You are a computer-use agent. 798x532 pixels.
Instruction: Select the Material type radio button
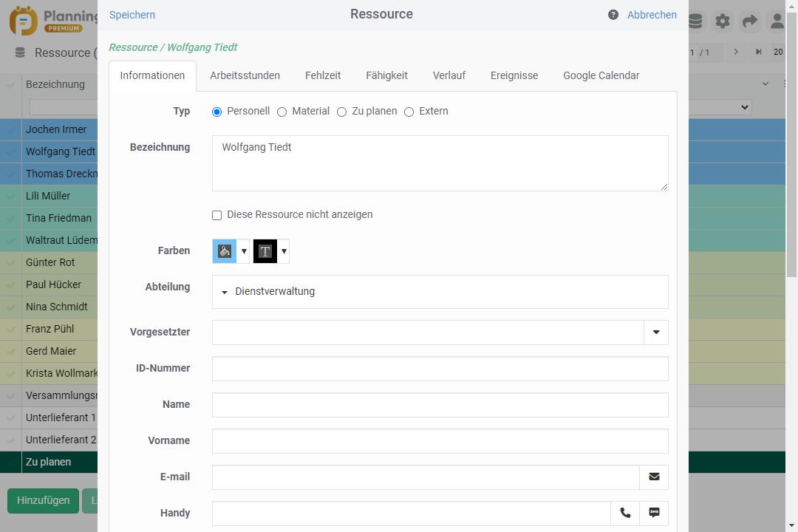click(x=282, y=112)
